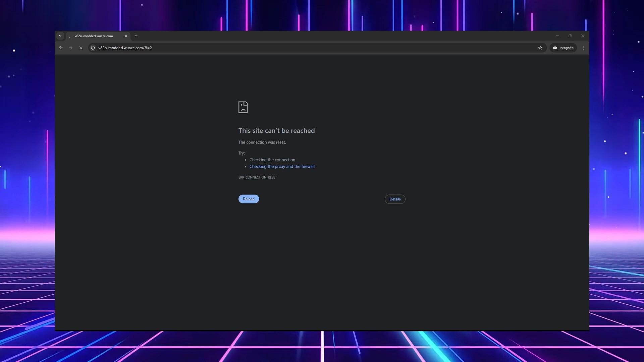Click the address bar URL field
The height and width of the screenshot is (362, 644).
pos(315,48)
